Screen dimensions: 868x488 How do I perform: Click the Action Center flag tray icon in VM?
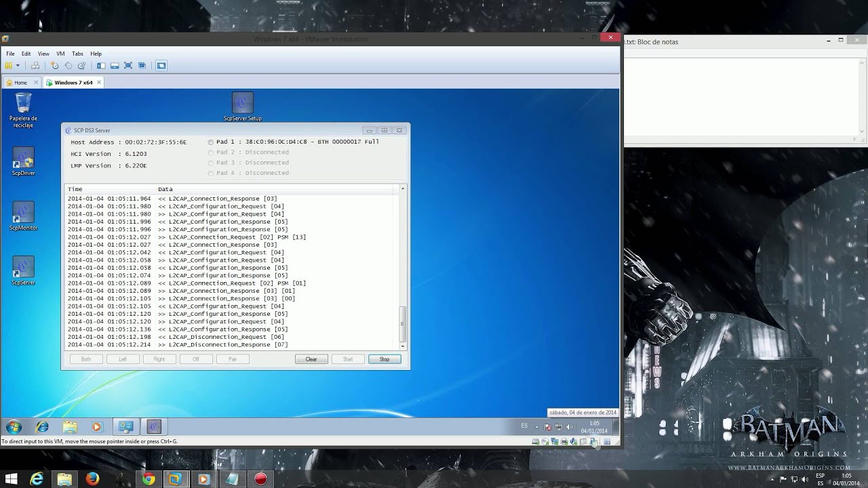coord(548,427)
